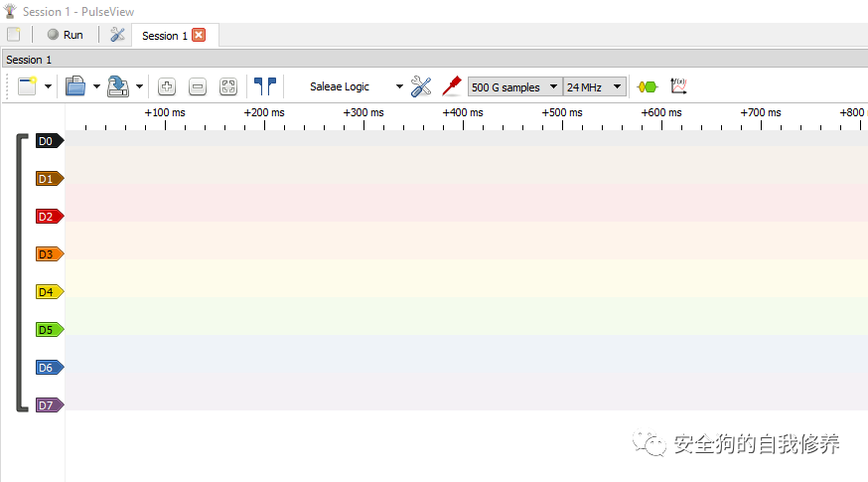Click new view icon in session toolbar
Image resolution: width=868 pixels, height=482 pixels.
27,86
